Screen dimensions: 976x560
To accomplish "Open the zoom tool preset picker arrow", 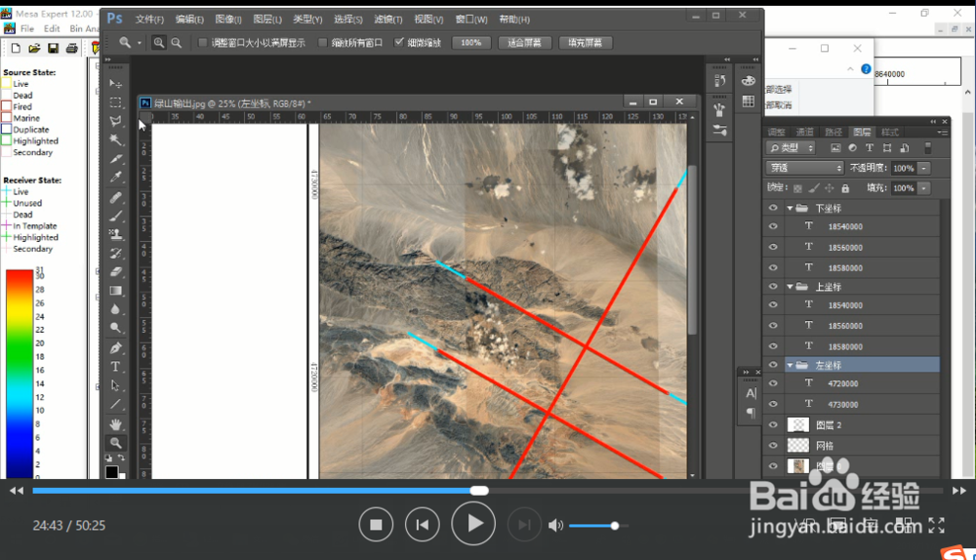I will click(140, 43).
